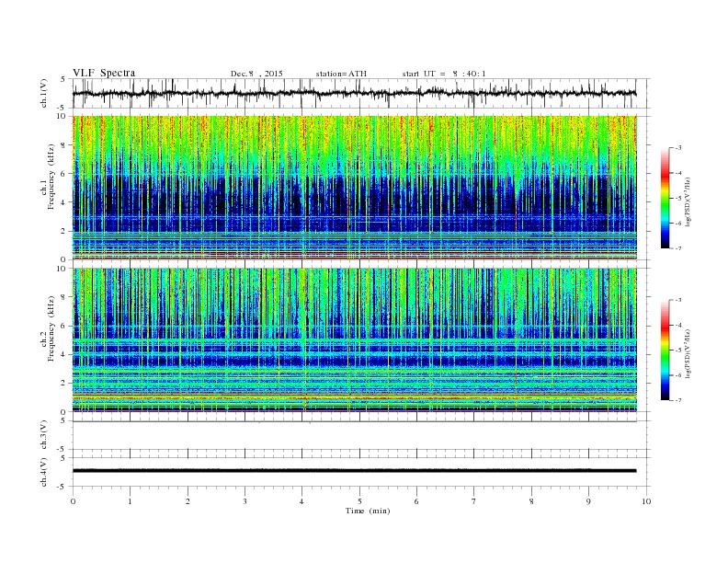728x563 pixels.
Task: Click time axis tick label "8"
Action: [531, 501]
